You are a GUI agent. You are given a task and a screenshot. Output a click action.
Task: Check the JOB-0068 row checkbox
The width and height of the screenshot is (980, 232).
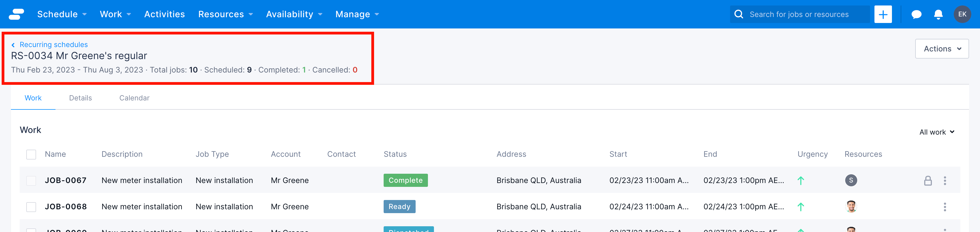tap(31, 207)
